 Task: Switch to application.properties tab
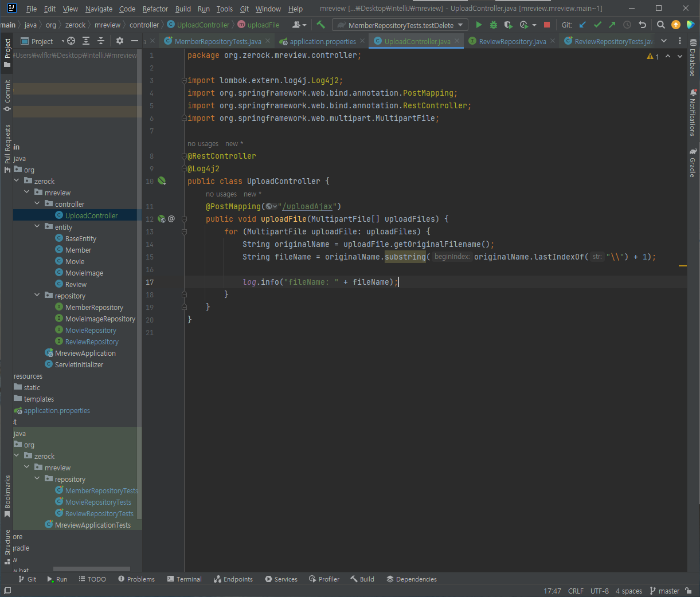323,41
